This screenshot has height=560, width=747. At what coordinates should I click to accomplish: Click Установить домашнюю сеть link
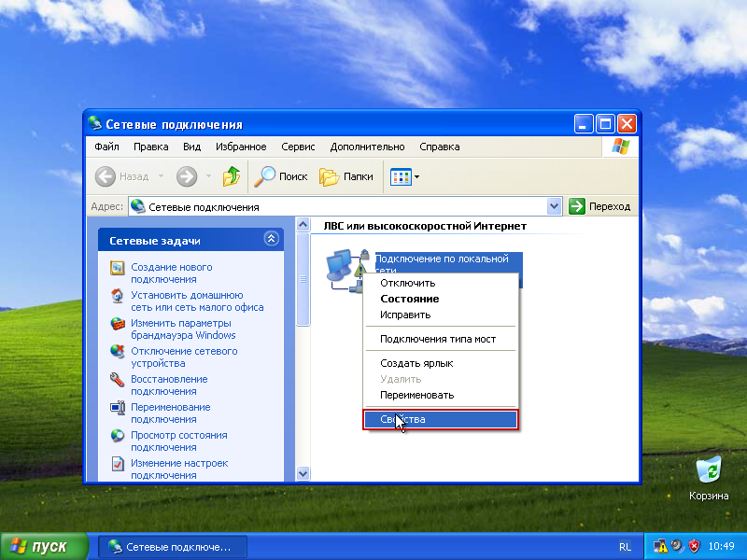[197, 301]
